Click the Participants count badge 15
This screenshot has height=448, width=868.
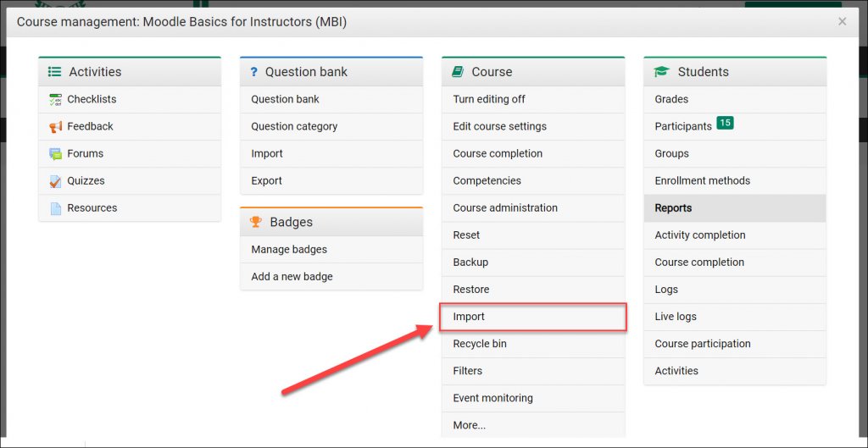[x=725, y=124]
